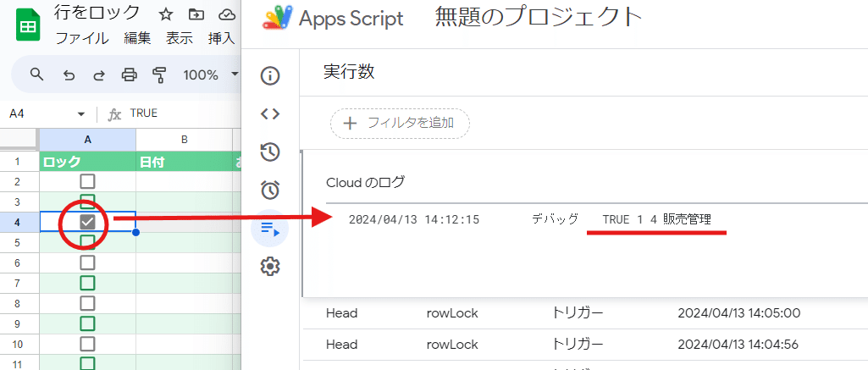Screen dimensions: 868x370
Task: Click トリガー in the 14:04:56 row
Action: [x=578, y=345]
